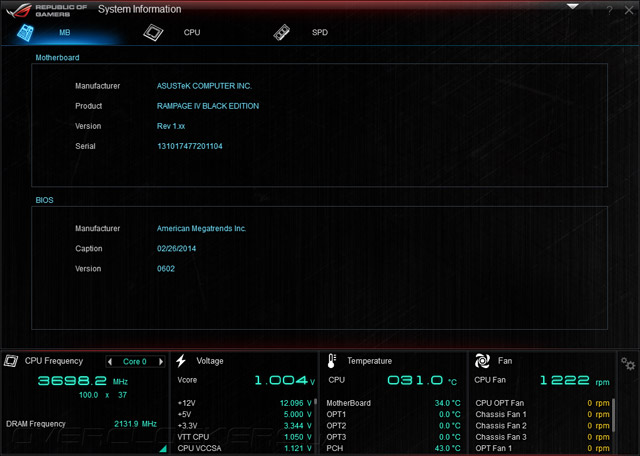
Task: Click the Fan panel icon
Action: 482,361
